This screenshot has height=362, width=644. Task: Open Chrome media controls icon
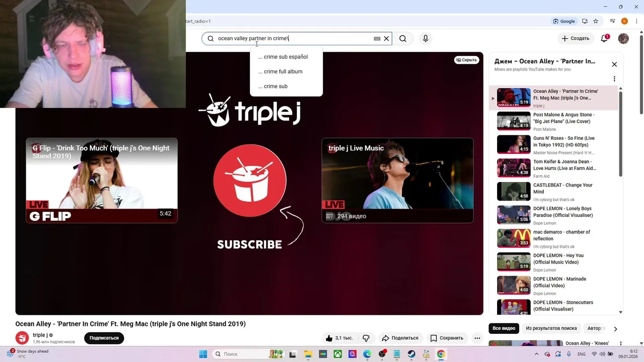click(x=612, y=21)
